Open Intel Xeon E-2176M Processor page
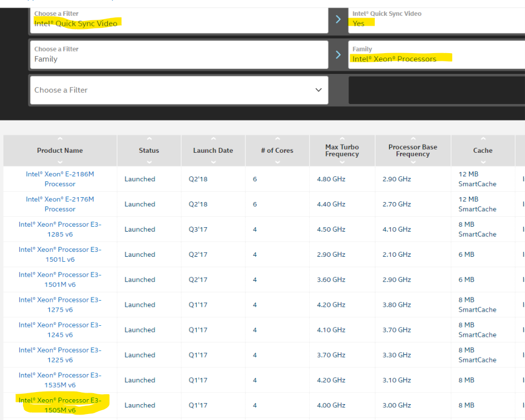The image size is (525, 420). pyautogui.click(x=60, y=204)
